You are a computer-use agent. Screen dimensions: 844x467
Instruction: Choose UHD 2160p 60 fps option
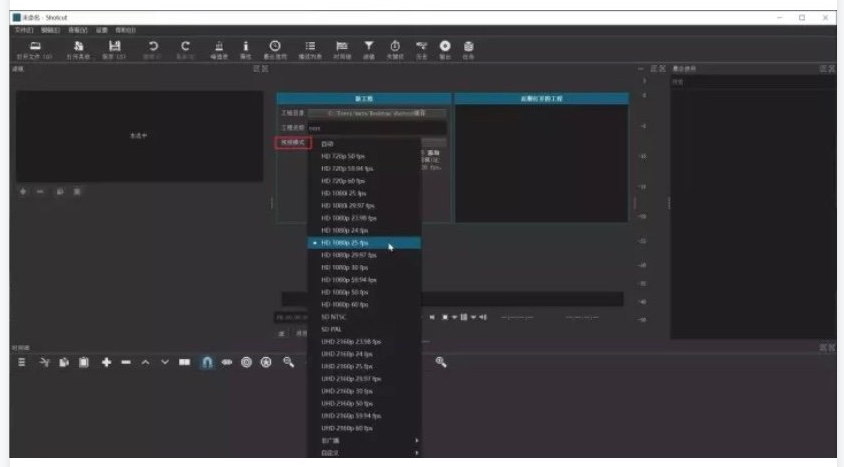coord(346,428)
